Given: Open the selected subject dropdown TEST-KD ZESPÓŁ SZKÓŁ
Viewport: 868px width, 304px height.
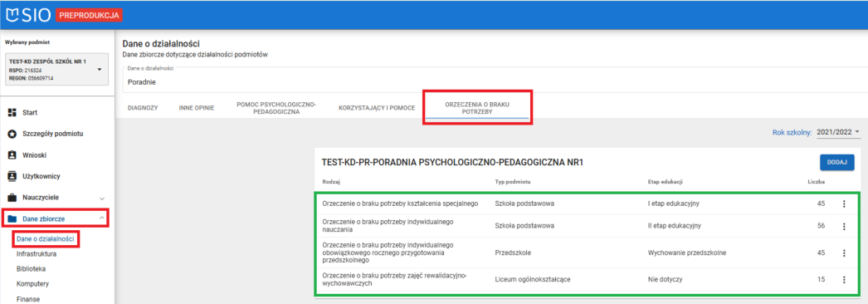Looking at the screenshot, I should (56, 70).
